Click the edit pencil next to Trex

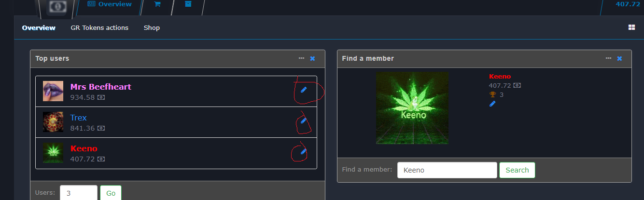point(304,120)
